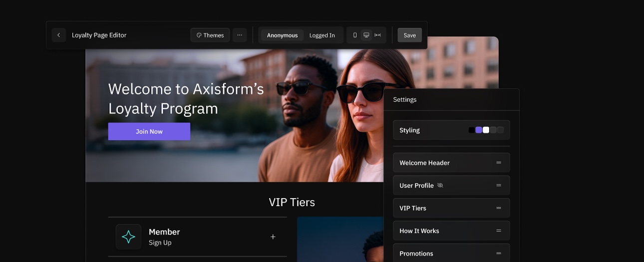644x262 pixels.
Task: Switch to the Anonymous view tab
Action: [x=282, y=35]
